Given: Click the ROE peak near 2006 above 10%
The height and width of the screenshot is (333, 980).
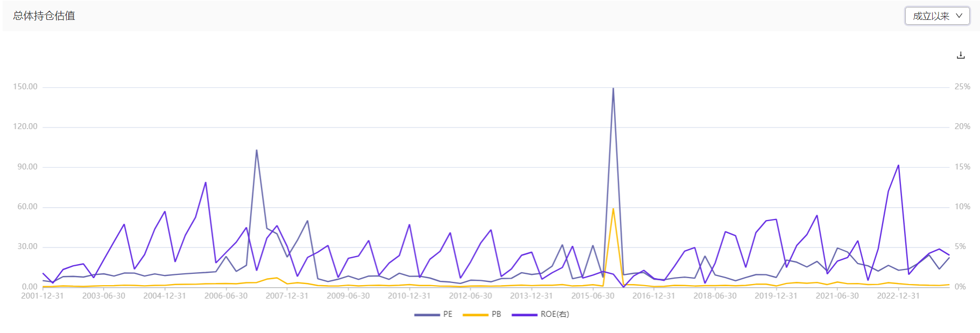Looking at the screenshot, I should click(x=205, y=183).
